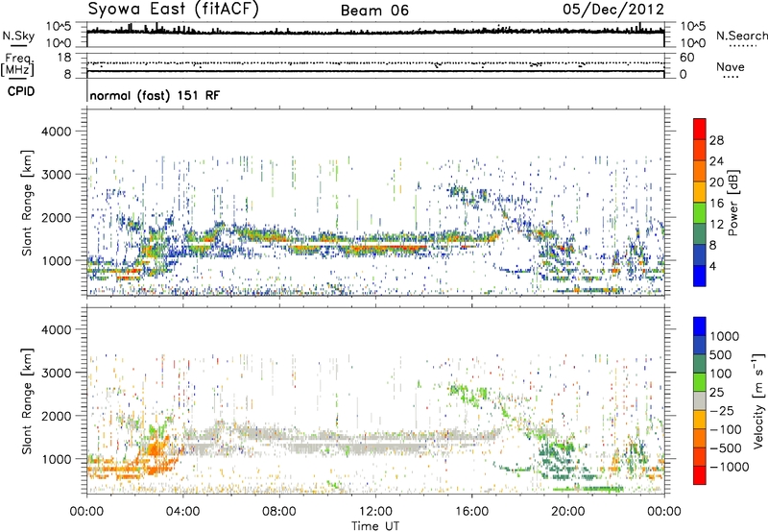
Task: Click the '4' label on Power colorbar
Action: coord(712,266)
